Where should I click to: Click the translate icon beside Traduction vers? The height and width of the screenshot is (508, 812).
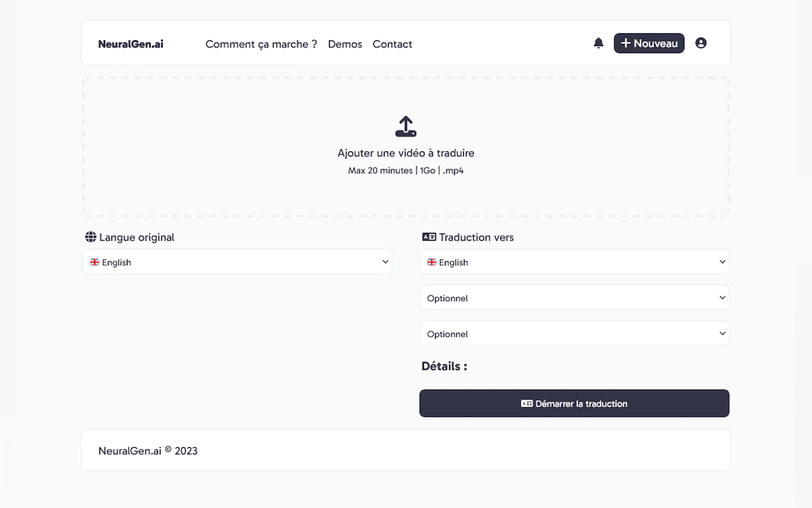(429, 237)
